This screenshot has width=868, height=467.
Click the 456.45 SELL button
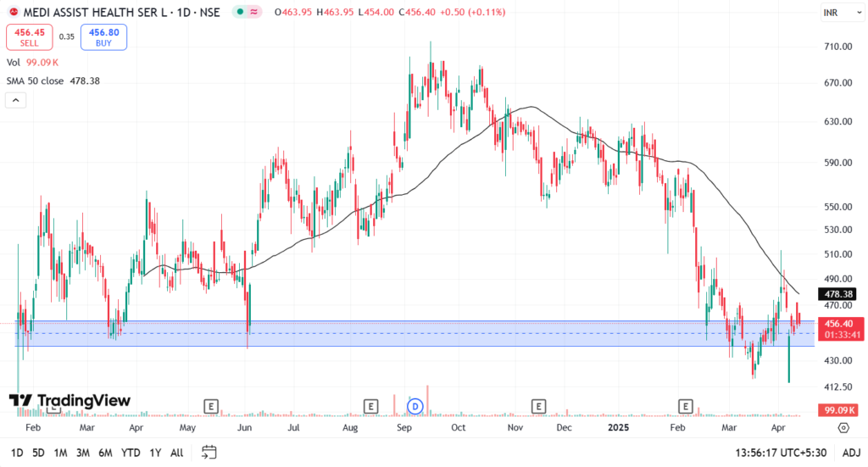coord(30,37)
